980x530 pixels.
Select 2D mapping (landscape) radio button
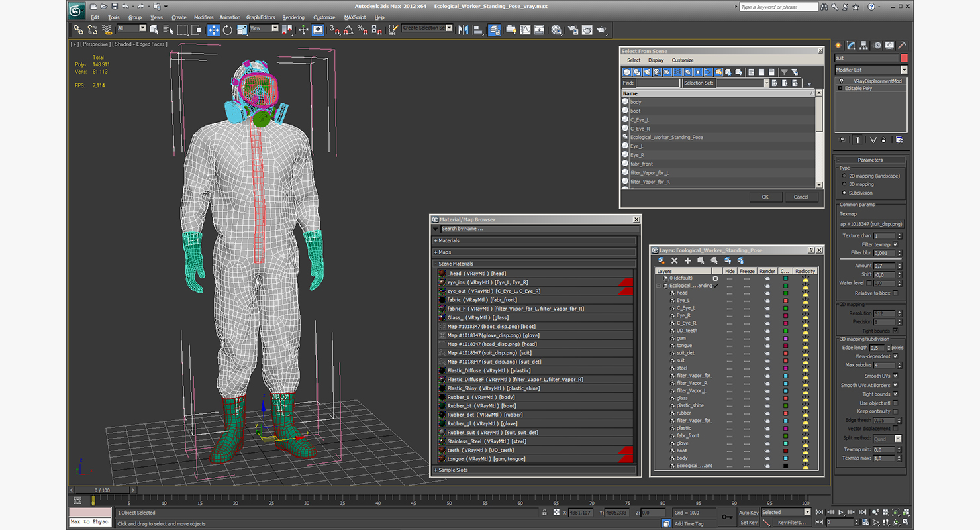pyautogui.click(x=844, y=176)
